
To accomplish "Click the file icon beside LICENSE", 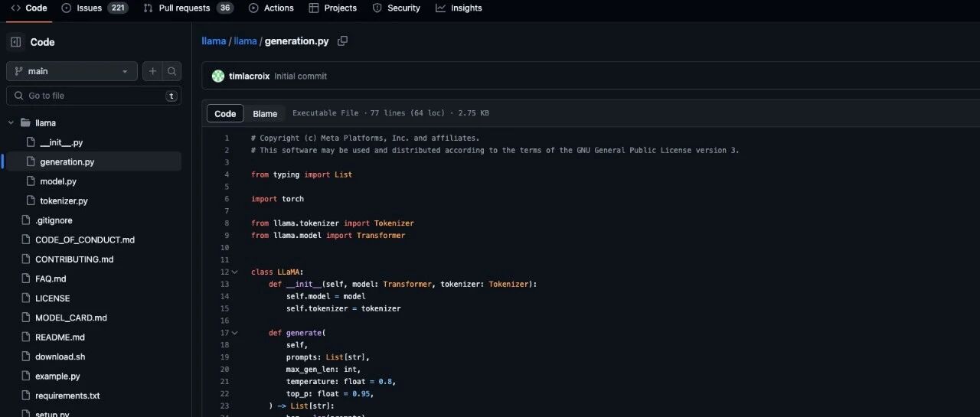I will click(25, 298).
